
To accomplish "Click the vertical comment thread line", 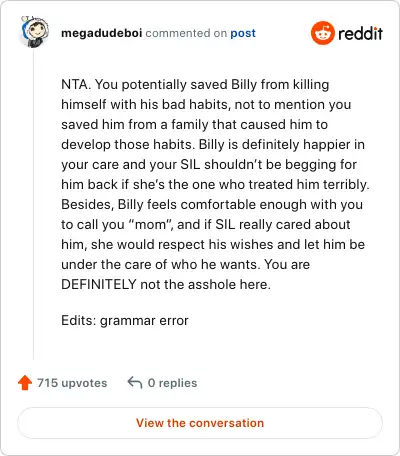I will pos(33,204).
